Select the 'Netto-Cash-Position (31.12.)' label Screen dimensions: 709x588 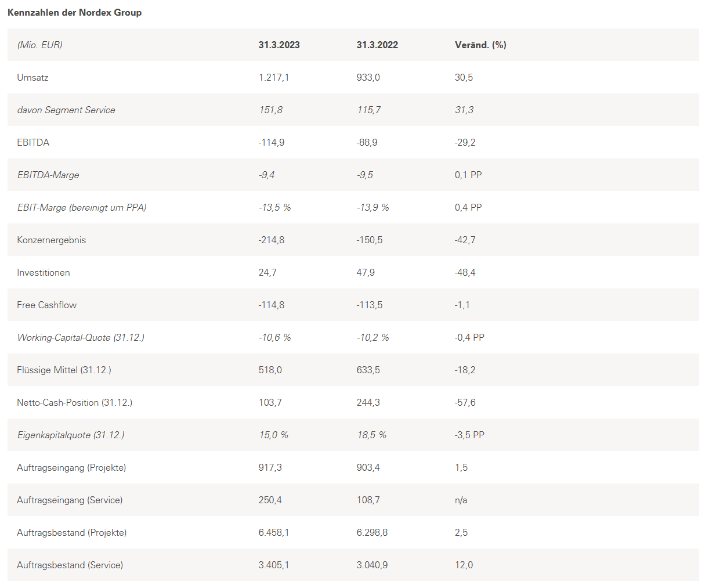click(74, 402)
